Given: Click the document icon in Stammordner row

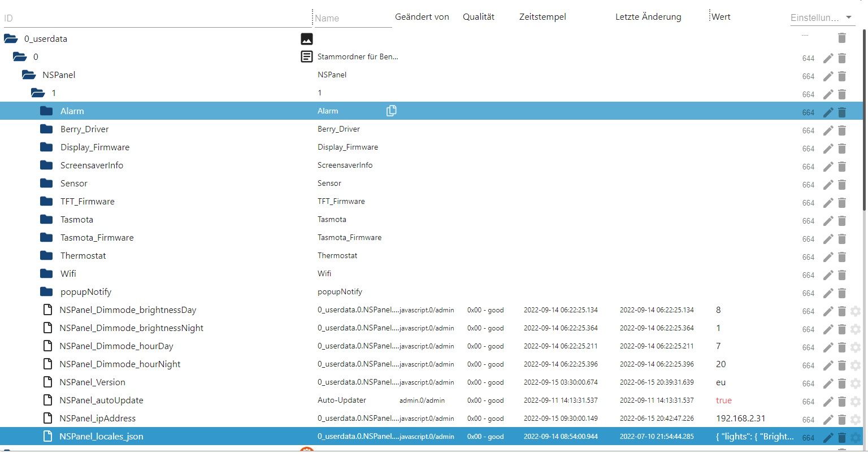Looking at the screenshot, I should [306, 56].
